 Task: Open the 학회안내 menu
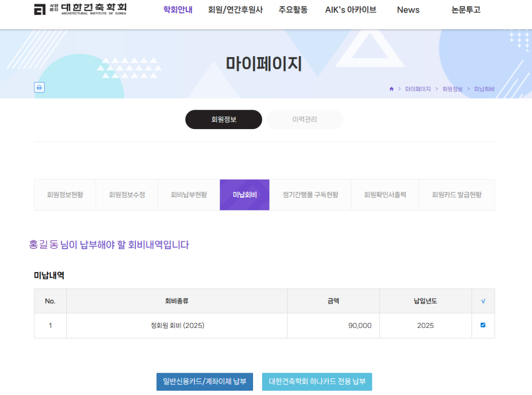(x=177, y=10)
